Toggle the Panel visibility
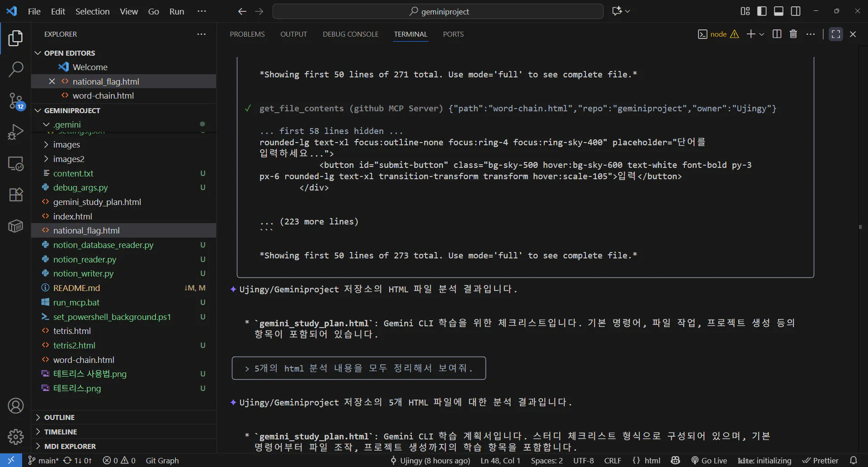Image resolution: width=868 pixels, height=467 pixels. [x=779, y=11]
